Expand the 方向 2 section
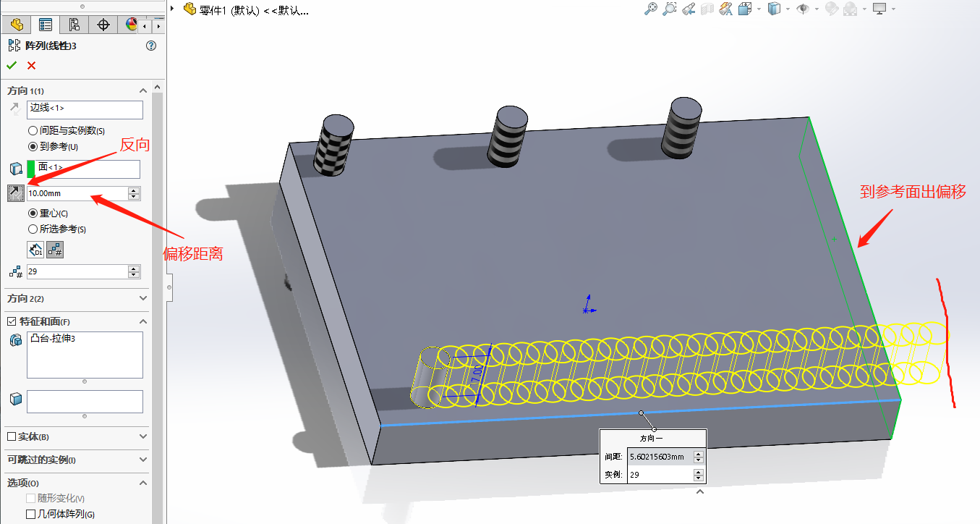 pos(143,298)
